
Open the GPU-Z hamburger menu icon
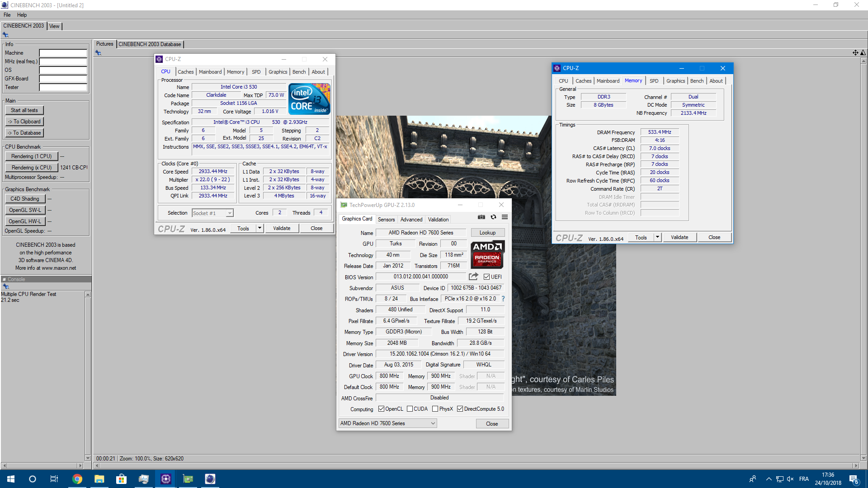505,217
